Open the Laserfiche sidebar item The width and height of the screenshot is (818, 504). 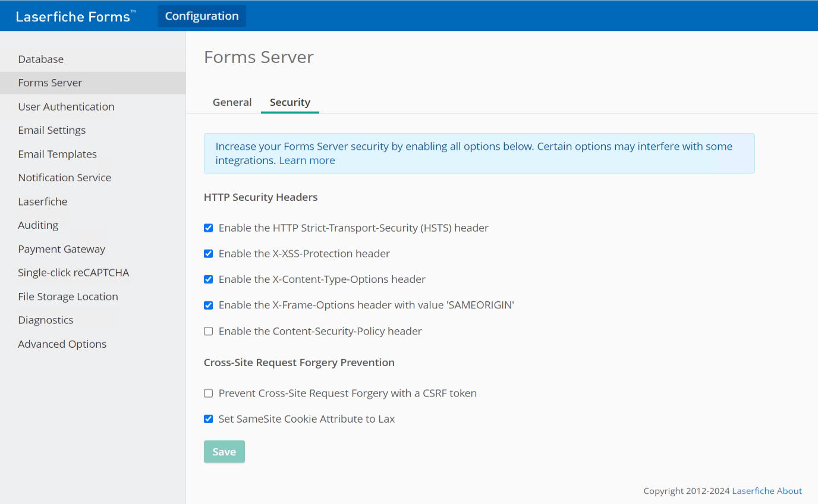[x=93, y=201]
